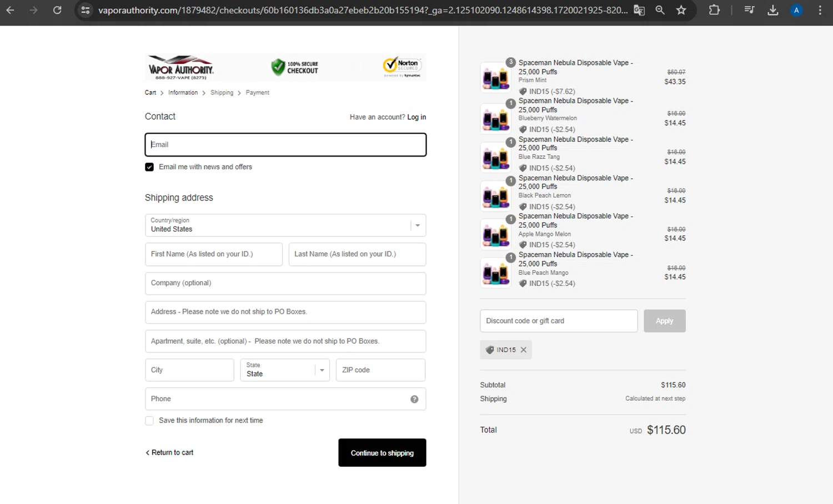Open the media controls icon
The image size is (833, 504).
[749, 10]
